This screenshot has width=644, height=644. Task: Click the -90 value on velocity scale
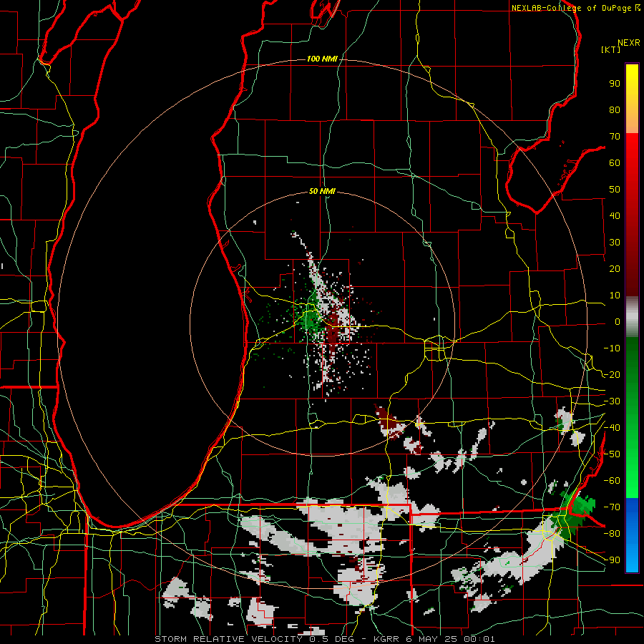pyautogui.click(x=612, y=560)
